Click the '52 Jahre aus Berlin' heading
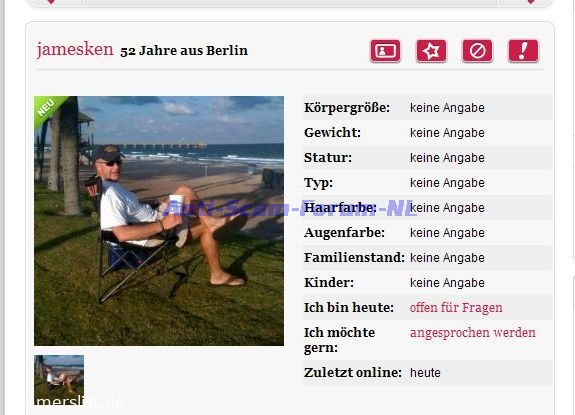The width and height of the screenshot is (575, 415). (x=184, y=50)
